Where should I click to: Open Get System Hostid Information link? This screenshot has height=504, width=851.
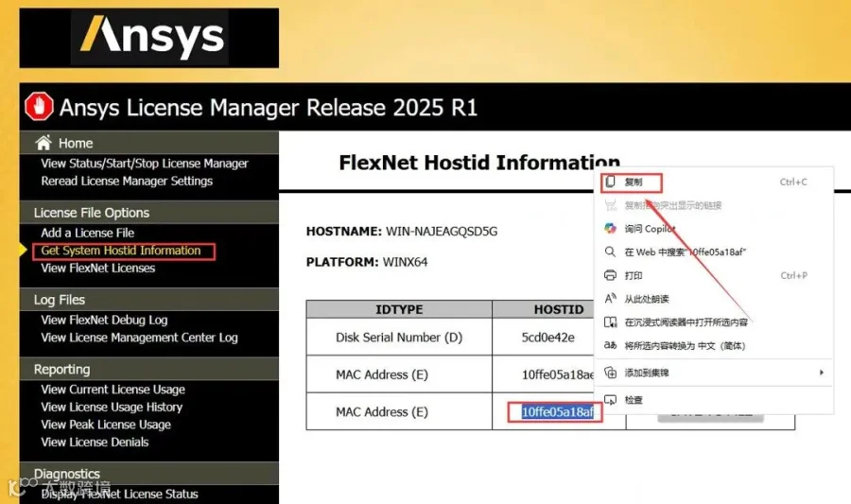point(121,251)
